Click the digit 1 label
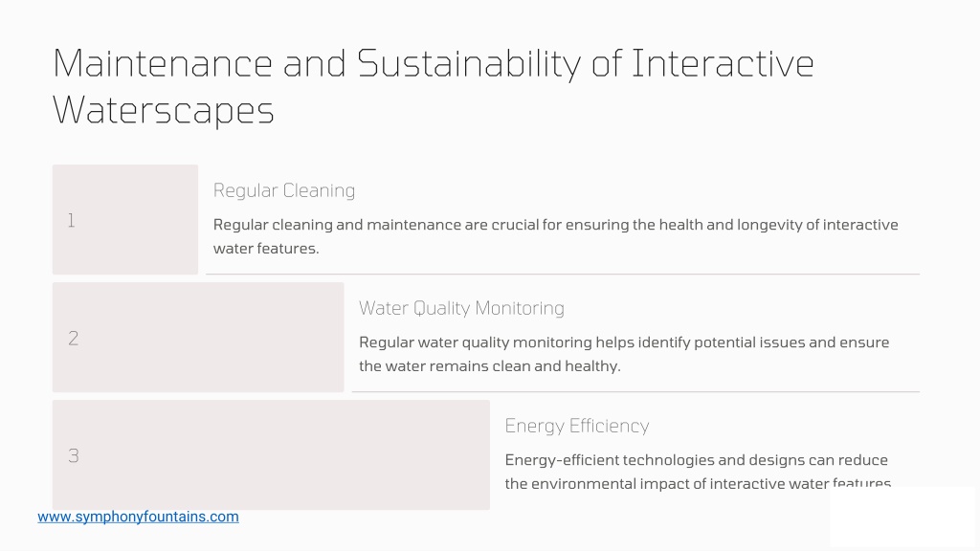 [x=71, y=220]
